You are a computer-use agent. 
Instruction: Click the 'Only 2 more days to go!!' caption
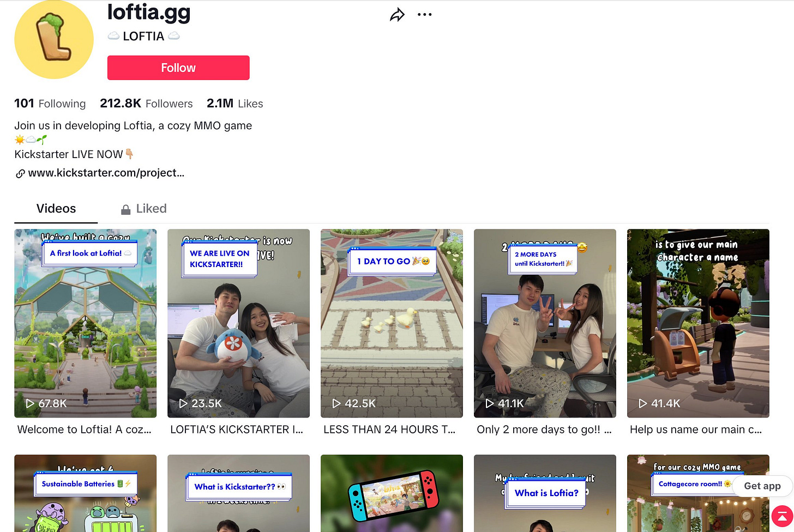coord(544,430)
